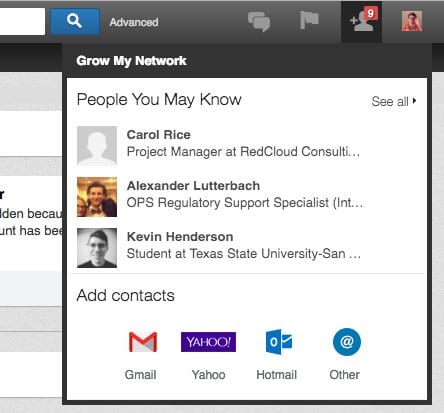Open Alexander Lutterbach's profile name
Screen dimensions: 444x413
[193, 186]
